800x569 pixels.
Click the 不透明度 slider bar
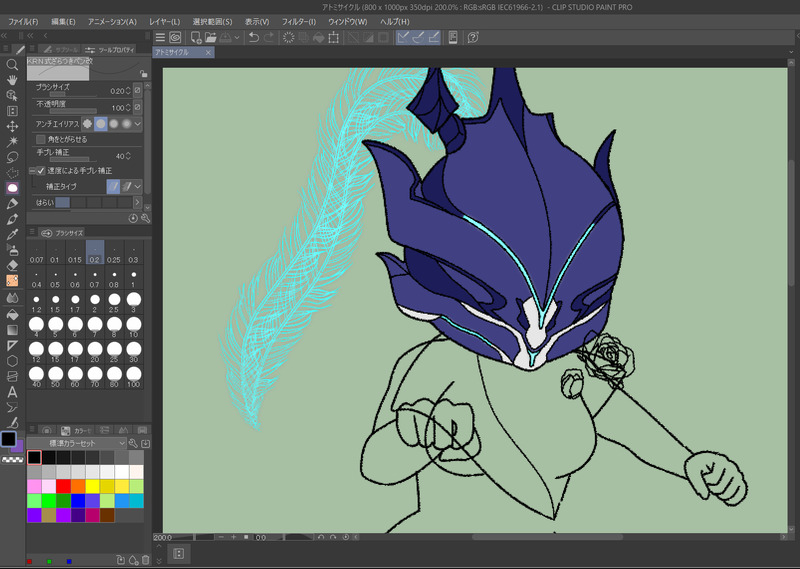pos(72,111)
